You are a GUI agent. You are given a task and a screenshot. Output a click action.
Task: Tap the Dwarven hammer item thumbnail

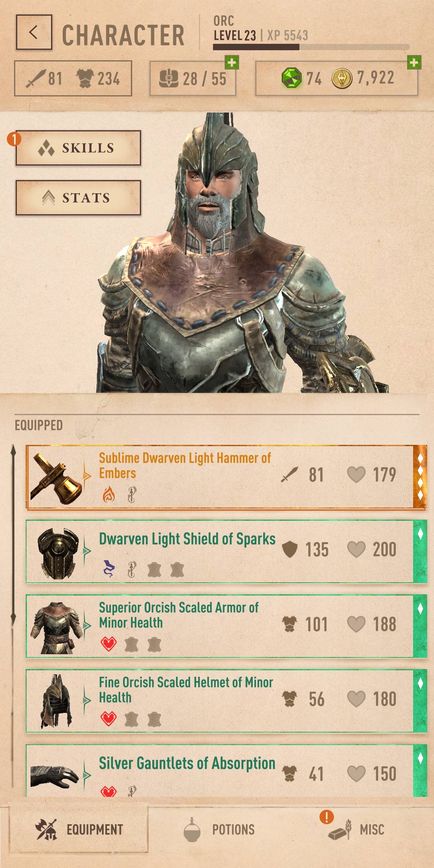pyautogui.click(x=57, y=478)
